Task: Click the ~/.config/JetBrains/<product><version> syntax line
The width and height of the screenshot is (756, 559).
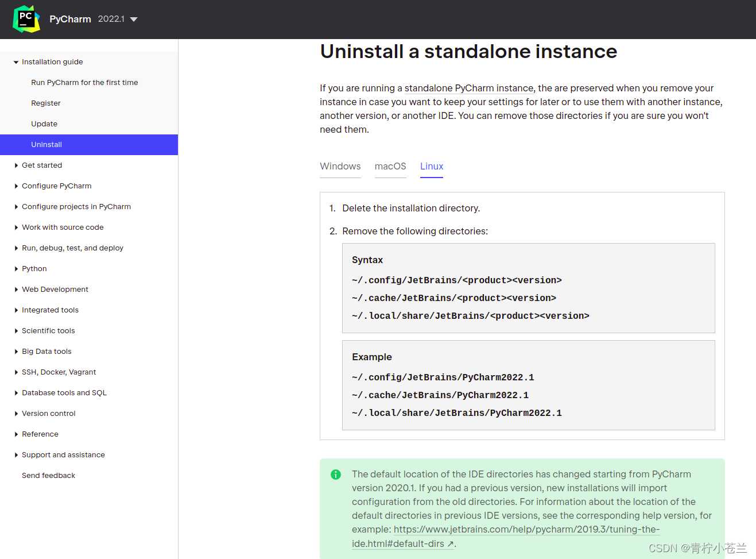Action: coord(457,280)
